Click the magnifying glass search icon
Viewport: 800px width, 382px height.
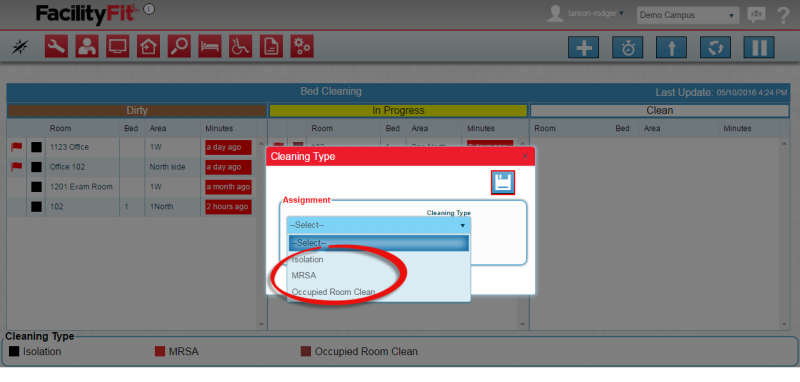coord(179,47)
